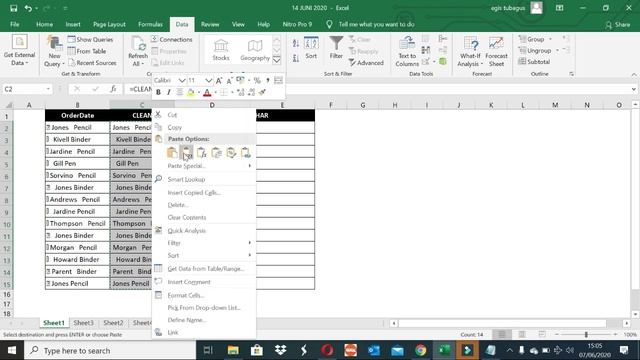Screen dimensions: 640x360
Task: Click the Windows Start button
Action: coord(12,350)
